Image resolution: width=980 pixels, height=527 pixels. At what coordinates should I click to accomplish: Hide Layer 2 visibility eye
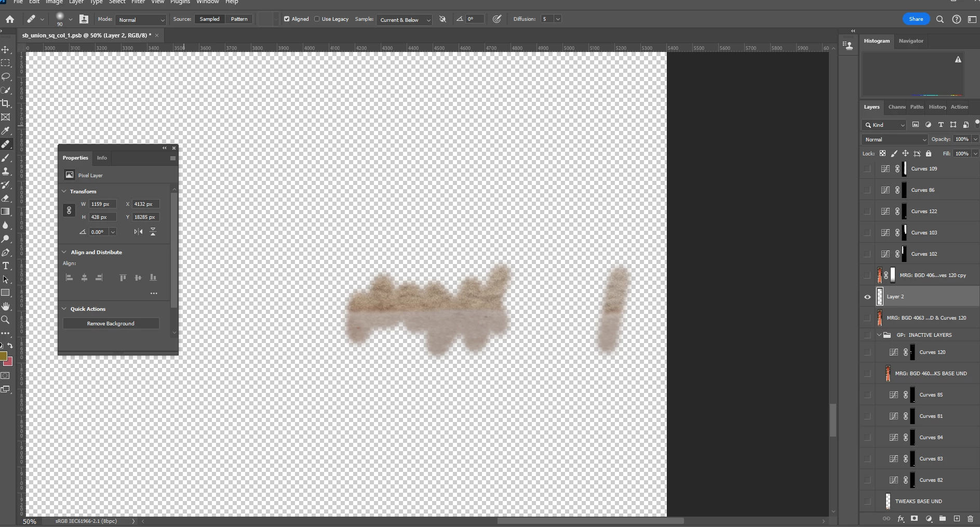pos(867,297)
